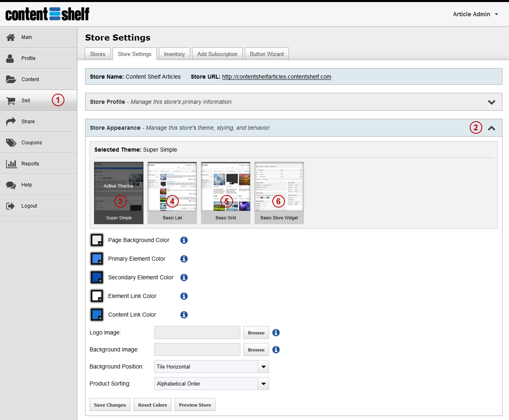Click the Preview Store button
Viewport: 509px width, 420px height.
click(195, 405)
